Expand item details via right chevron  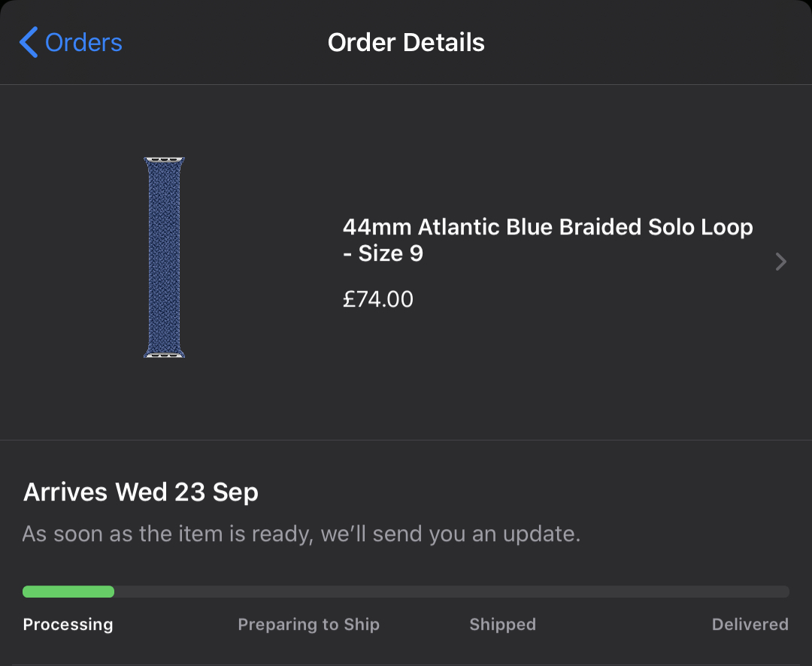click(x=781, y=262)
